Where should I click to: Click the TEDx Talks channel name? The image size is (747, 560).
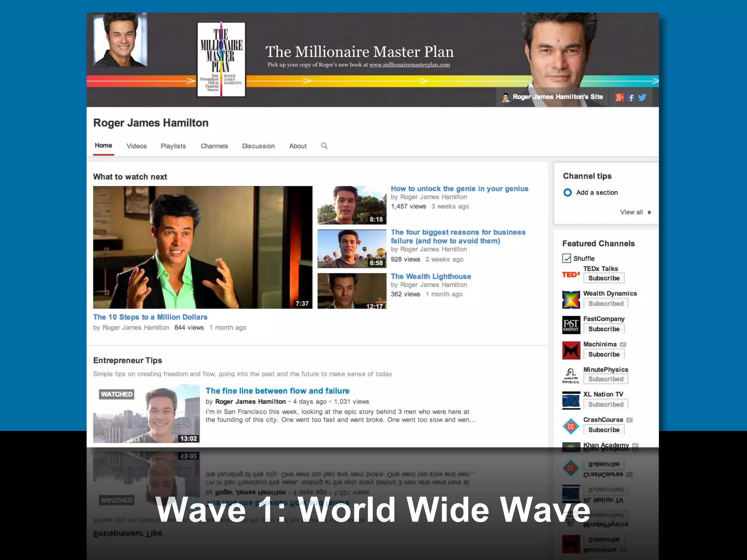pyautogui.click(x=600, y=269)
